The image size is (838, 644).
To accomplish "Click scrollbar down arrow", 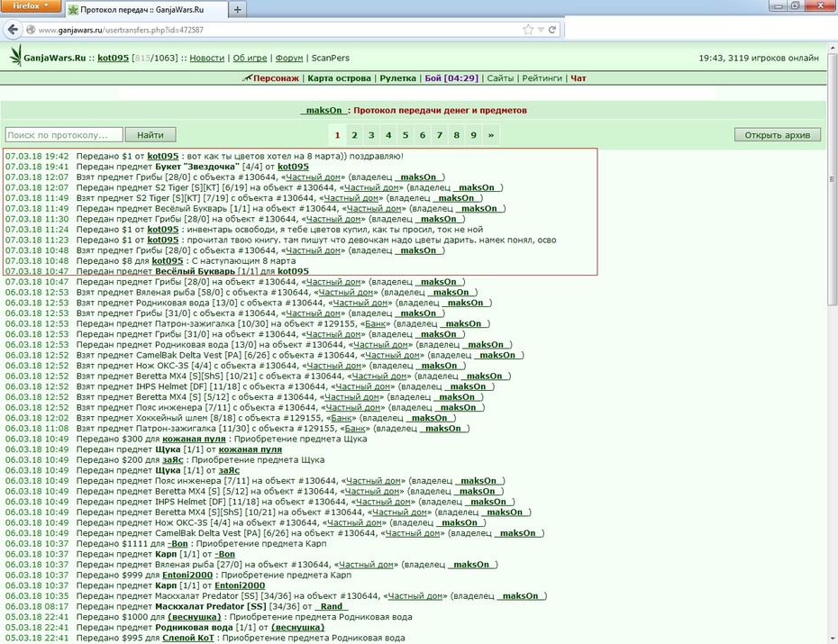I will [x=832, y=638].
